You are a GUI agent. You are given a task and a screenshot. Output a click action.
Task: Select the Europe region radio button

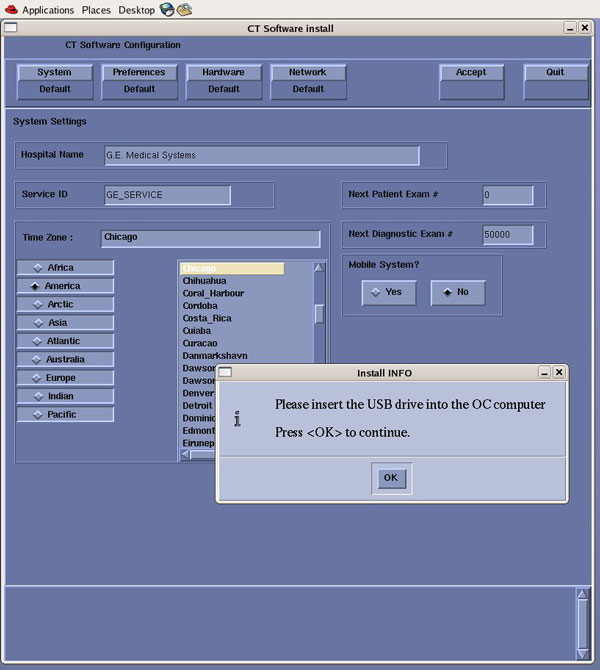(x=65, y=378)
